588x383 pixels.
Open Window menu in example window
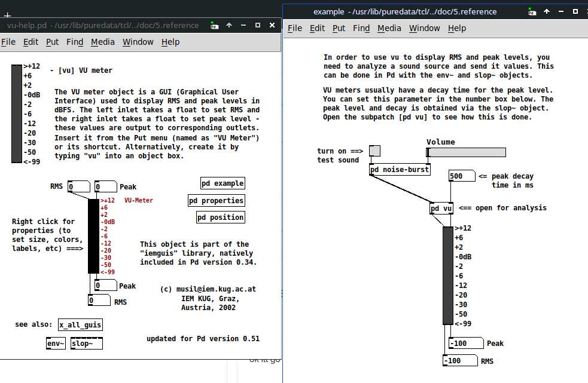click(x=425, y=28)
